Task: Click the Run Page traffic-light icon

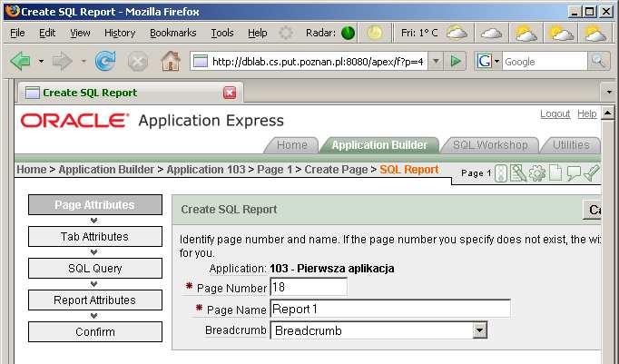Action: click(501, 172)
